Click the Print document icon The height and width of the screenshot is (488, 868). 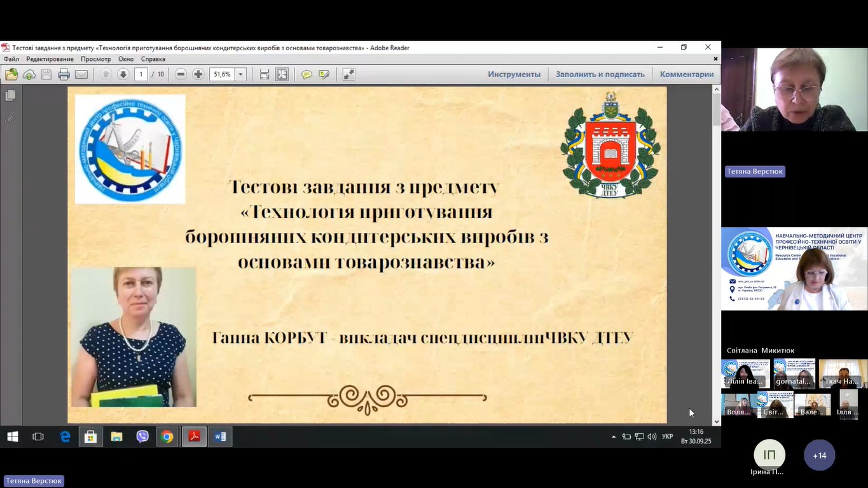coord(64,74)
